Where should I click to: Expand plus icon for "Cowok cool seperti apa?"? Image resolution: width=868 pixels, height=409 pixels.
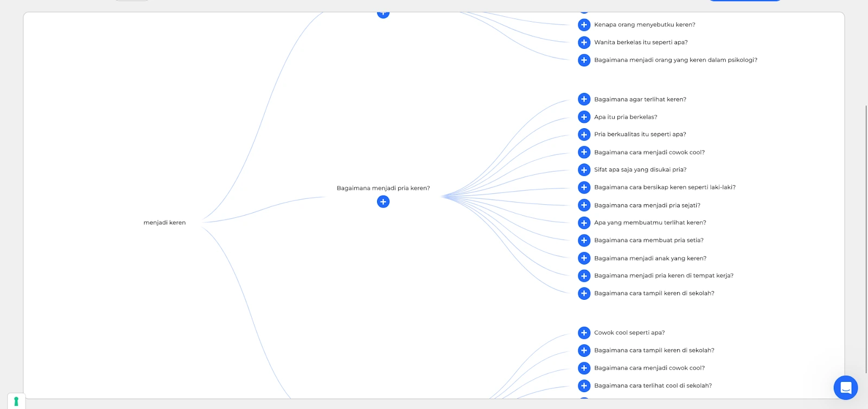point(584,333)
